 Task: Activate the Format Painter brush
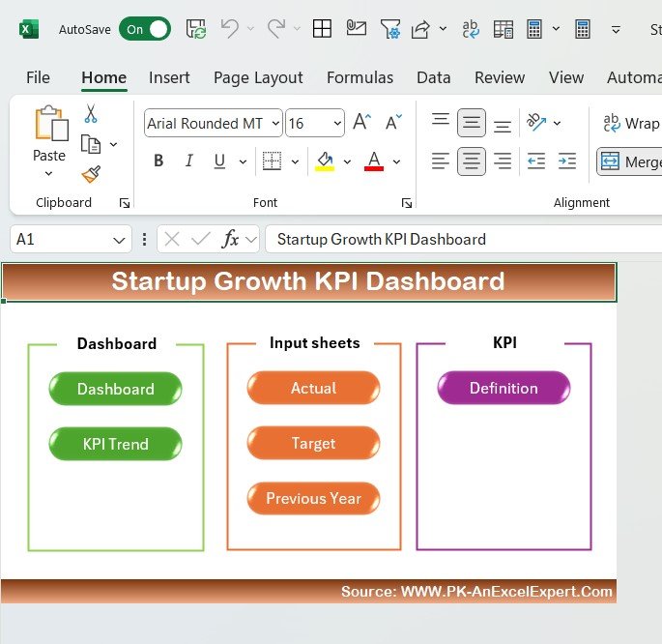(91, 174)
